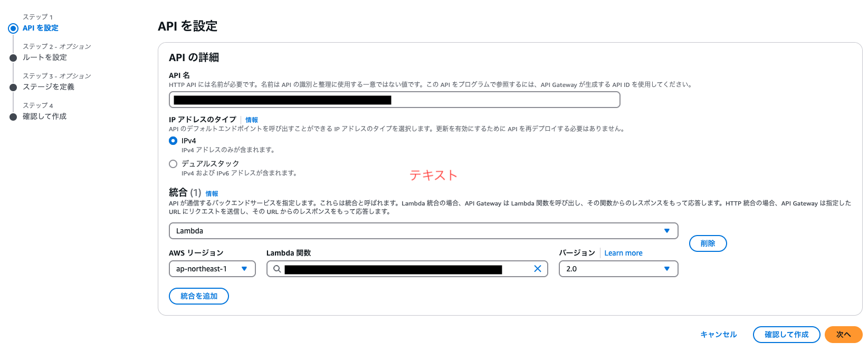Image resolution: width=868 pixels, height=352 pixels.
Task: Open the Learn more link
Action: (x=624, y=253)
